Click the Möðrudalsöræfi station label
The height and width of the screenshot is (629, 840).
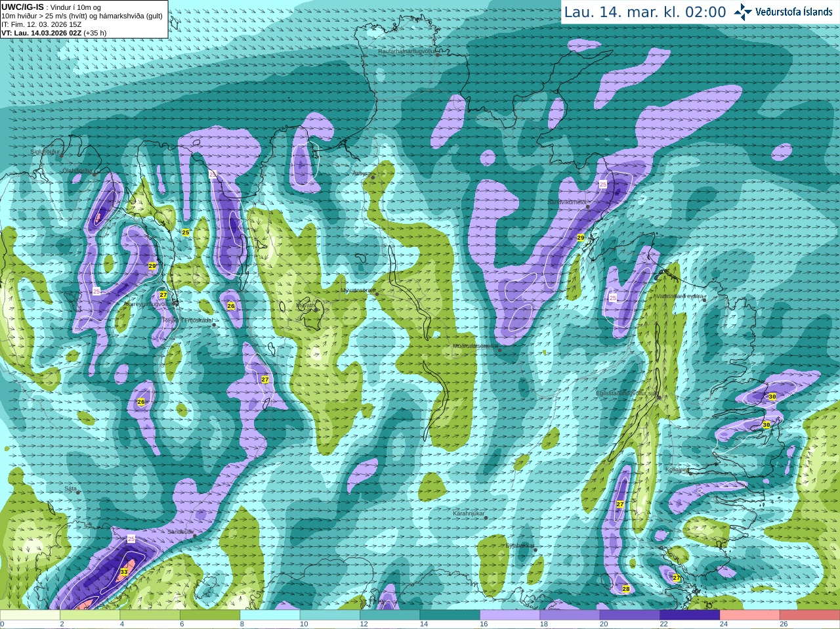pyautogui.click(x=475, y=346)
